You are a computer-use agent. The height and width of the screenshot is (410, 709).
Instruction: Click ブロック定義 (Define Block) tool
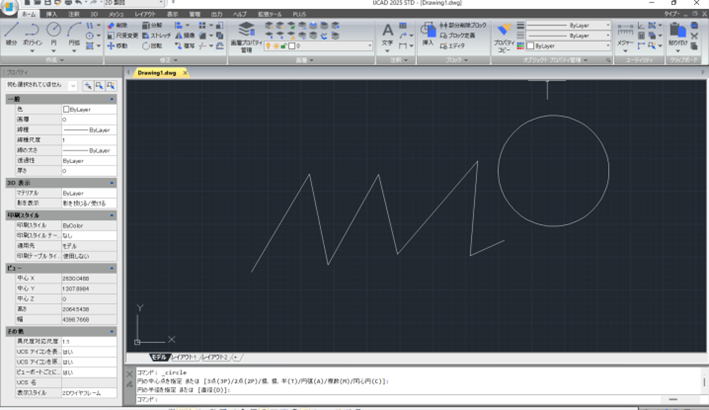tap(458, 35)
